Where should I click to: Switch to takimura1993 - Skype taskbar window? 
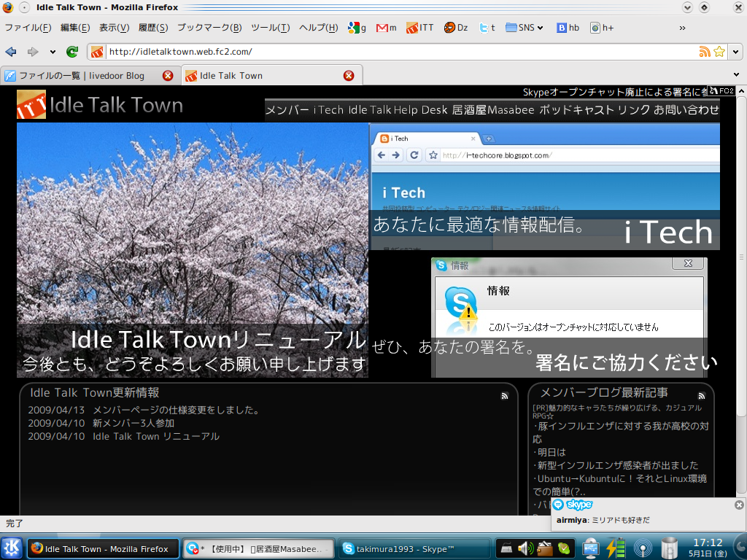tap(414, 548)
